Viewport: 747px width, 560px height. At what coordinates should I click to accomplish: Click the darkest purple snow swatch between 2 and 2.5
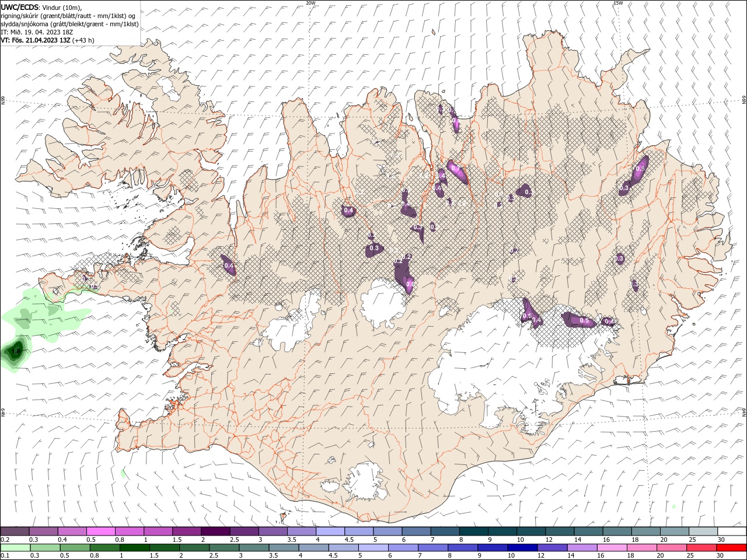coord(215,531)
